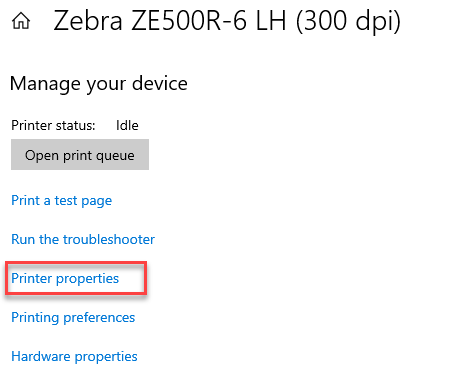View hardware properties of the Zebra printer

click(x=74, y=356)
